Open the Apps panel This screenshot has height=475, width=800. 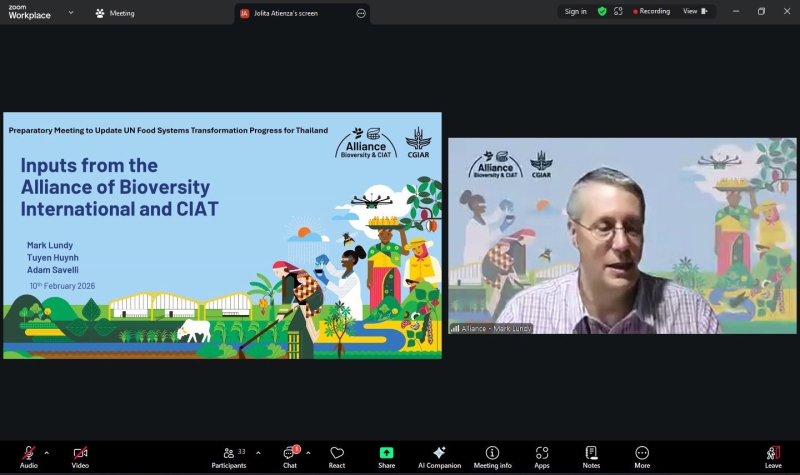[x=542, y=454]
